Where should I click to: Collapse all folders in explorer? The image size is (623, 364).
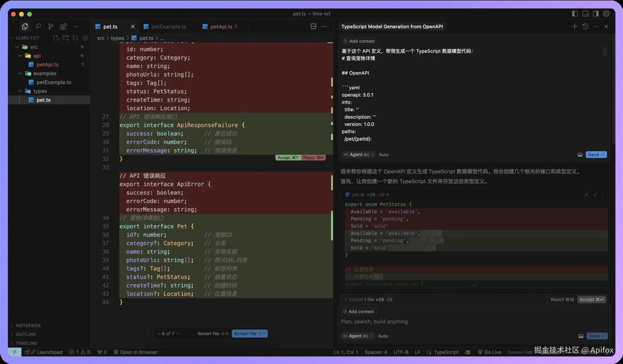tap(85, 38)
